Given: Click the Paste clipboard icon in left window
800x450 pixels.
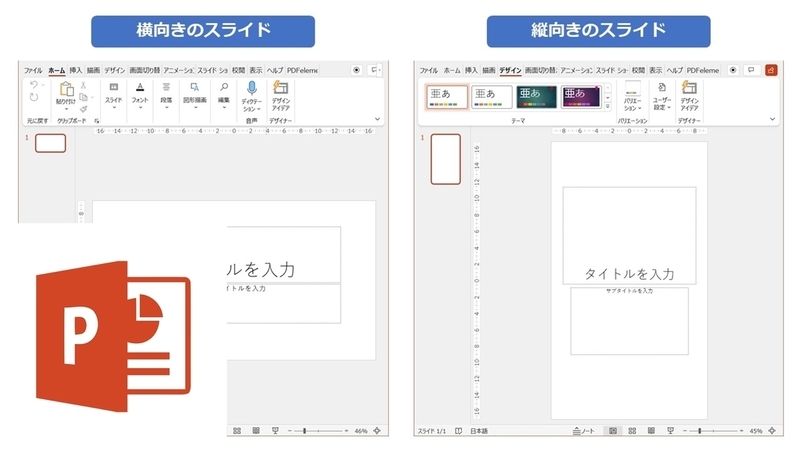Looking at the screenshot, I should click(x=66, y=89).
